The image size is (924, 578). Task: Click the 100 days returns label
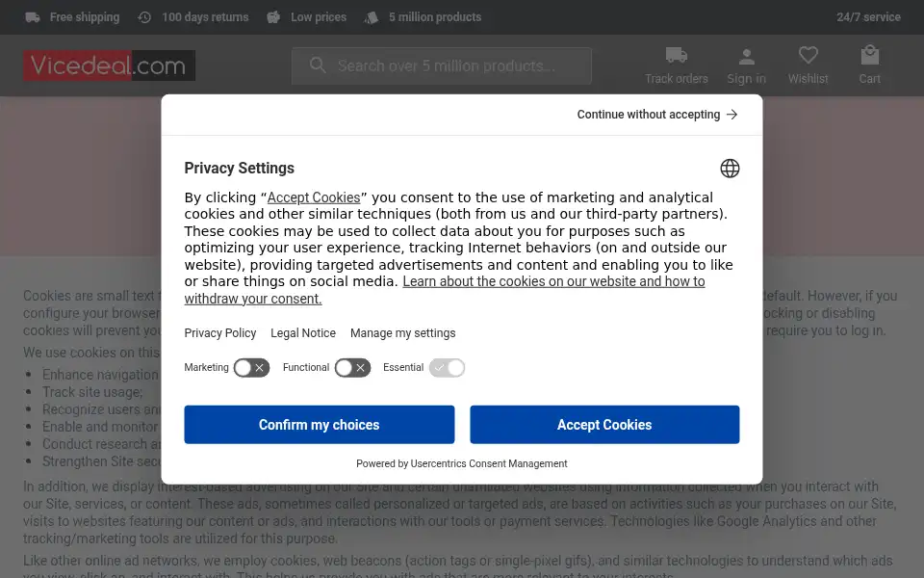pos(205,17)
